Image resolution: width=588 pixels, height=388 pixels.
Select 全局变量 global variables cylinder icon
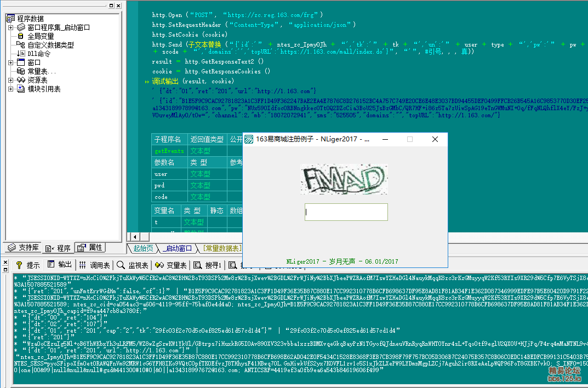point(21,36)
